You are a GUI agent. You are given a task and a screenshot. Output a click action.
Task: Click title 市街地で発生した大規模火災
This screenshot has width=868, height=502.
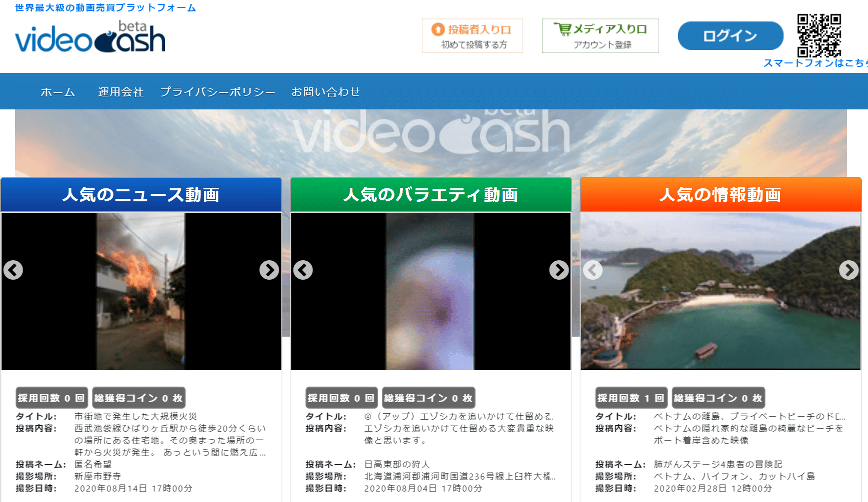coord(136,417)
